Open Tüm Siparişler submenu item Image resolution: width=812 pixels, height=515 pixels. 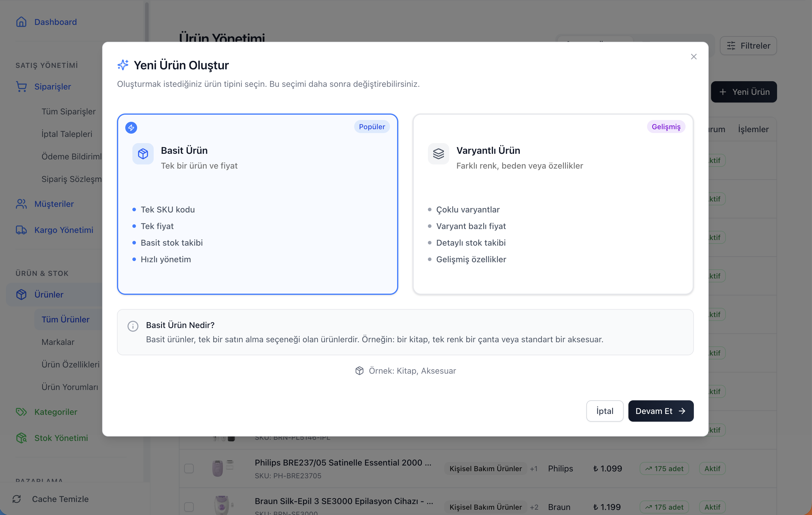point(68,111)
